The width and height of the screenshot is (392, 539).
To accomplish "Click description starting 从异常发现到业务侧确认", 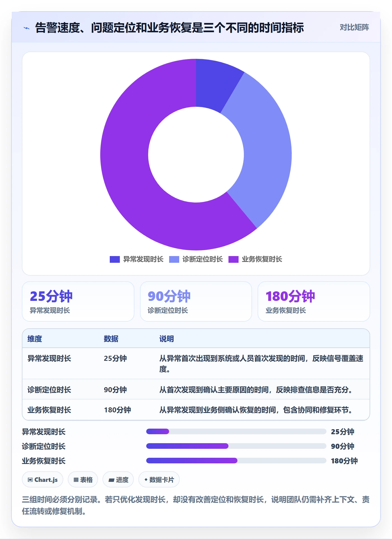I will click(256, 410).
